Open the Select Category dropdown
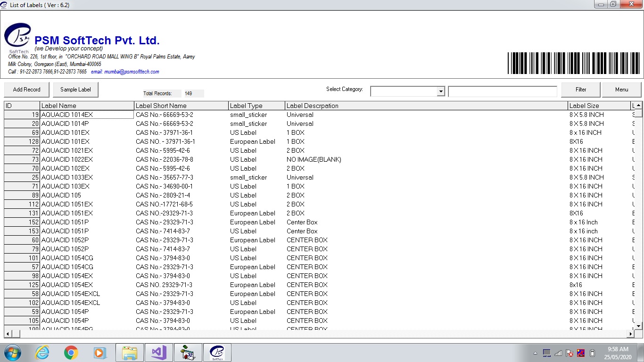The width and height of the screenshot is (644, 362). click(441, 91)
